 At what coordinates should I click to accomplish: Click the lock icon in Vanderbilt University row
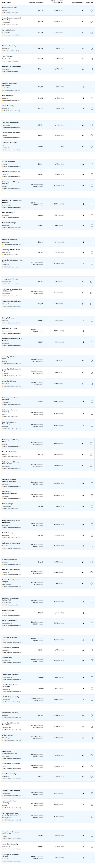click(x=83, y=242)
